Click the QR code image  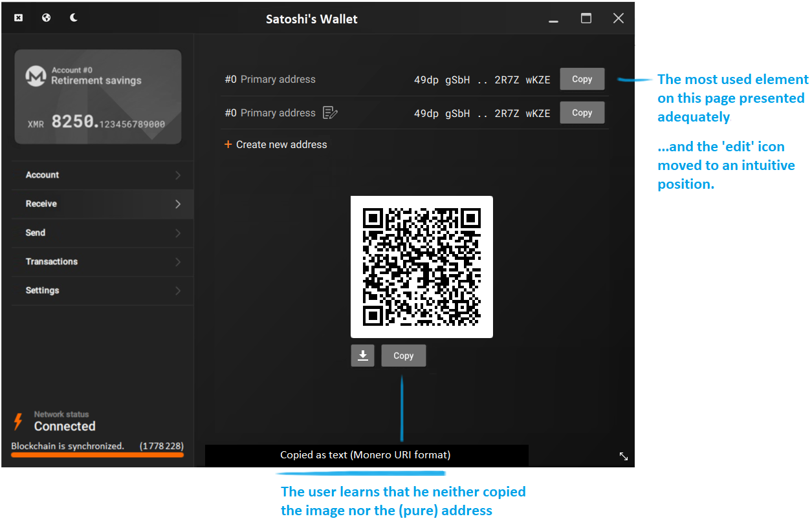(422, 267)
